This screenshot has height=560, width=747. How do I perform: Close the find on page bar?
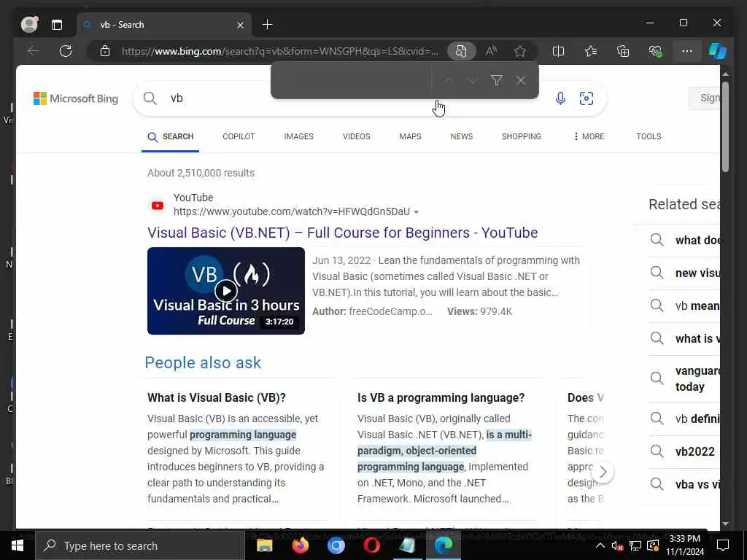(x=521, y=80)
